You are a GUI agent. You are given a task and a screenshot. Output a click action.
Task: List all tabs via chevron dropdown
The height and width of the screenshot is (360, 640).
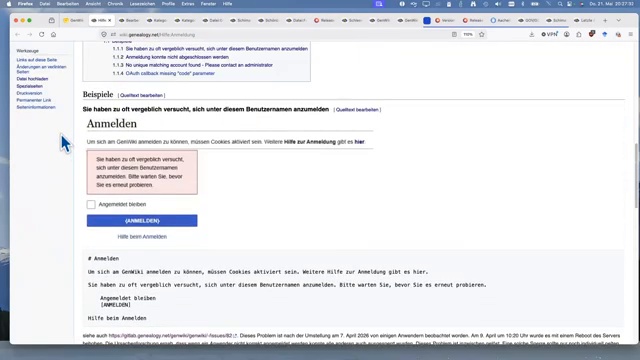tap(618, 20)
